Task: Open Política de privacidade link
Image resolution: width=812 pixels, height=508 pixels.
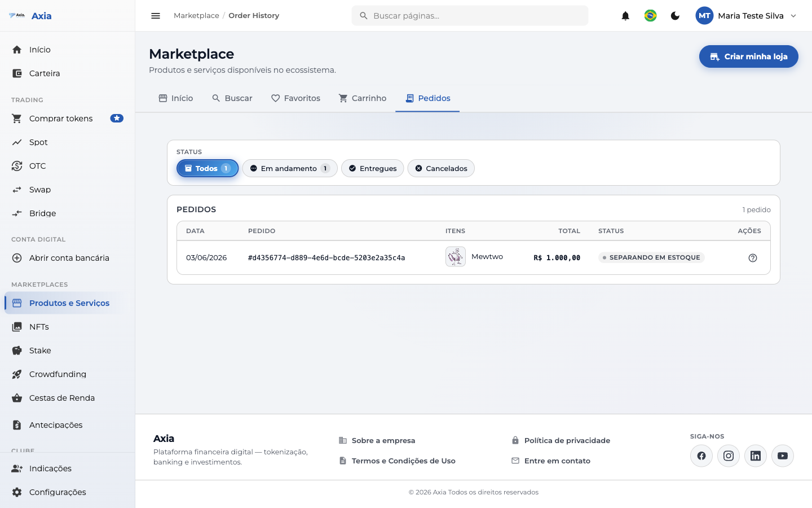Action: pos(561,441)
